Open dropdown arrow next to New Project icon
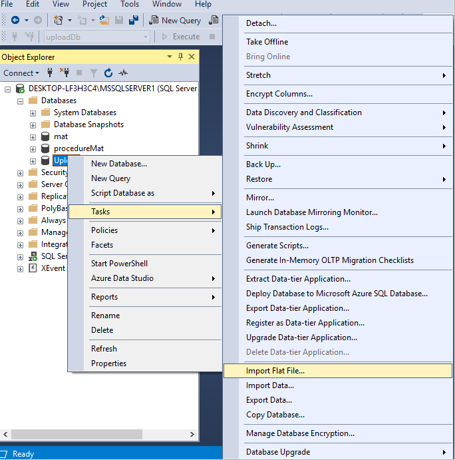Screen dimensions: 455x460 tap(70, 20)
